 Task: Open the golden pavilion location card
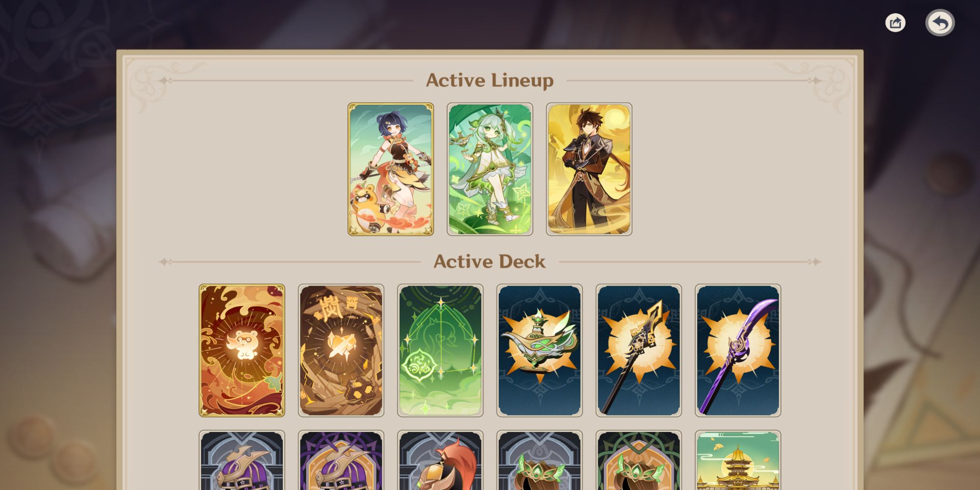(x=738, y=460)
